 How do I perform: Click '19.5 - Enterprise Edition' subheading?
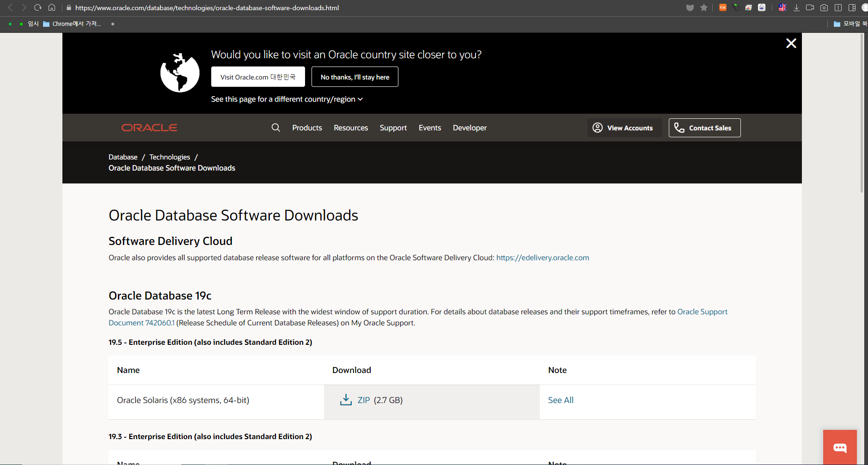210,342
